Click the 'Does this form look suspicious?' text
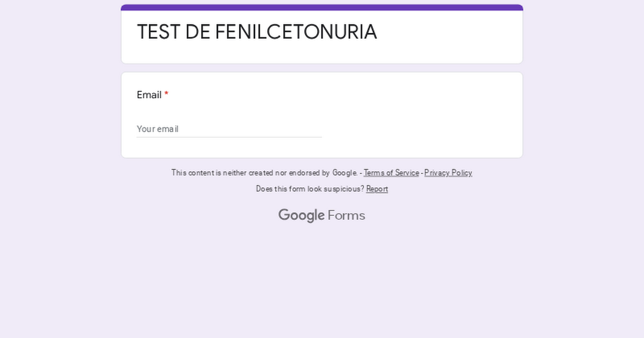The image size is (644, 338). pos(310,189)
